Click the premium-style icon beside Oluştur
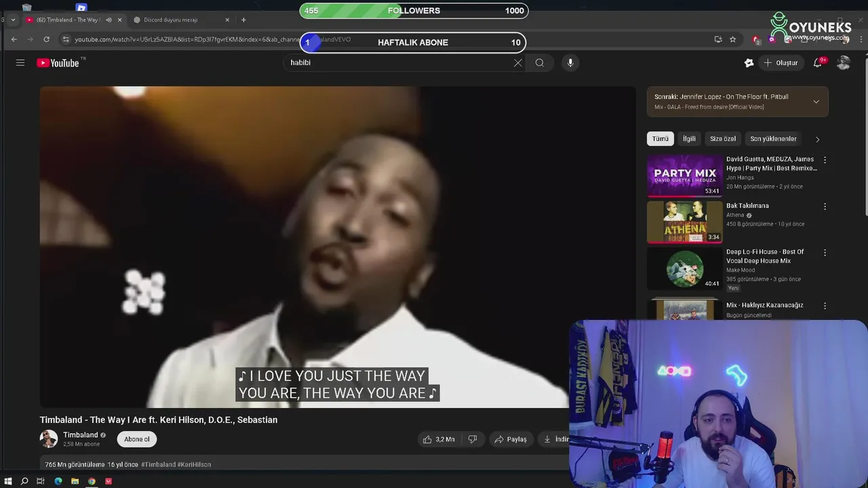868x488 pixels. pos(749,62)
